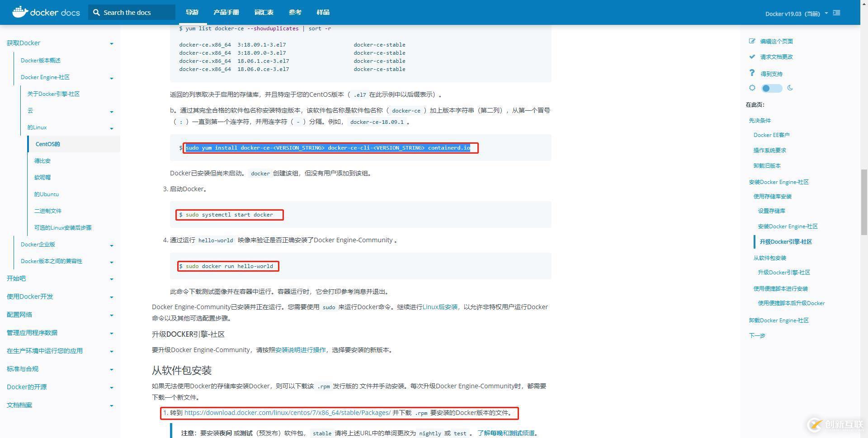Follow the 安装说明进行操作 link

(300, 350)
